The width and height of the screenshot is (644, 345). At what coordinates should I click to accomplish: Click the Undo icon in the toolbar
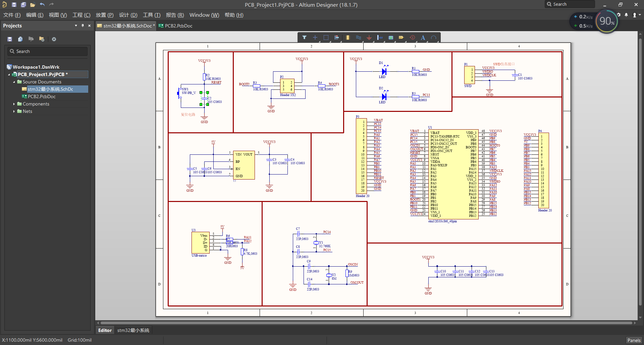42,4
